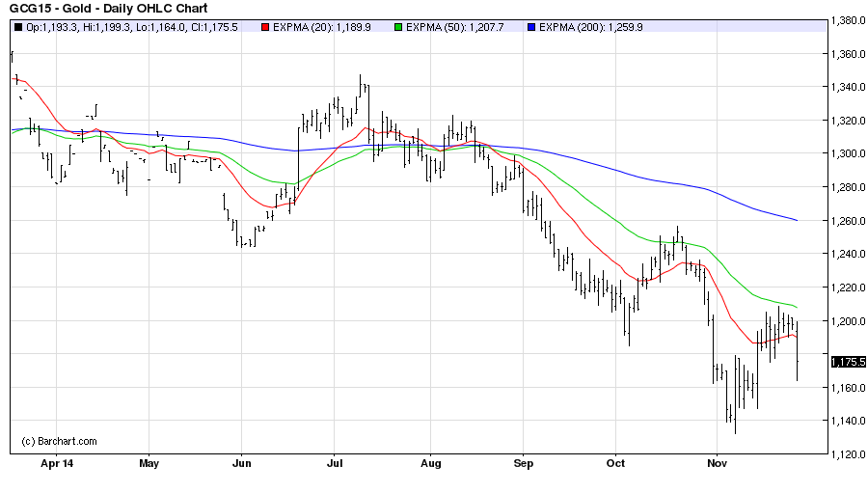
Task: Click the right end of the green EXPMA 50 line
Action: (x=796, y=307)
